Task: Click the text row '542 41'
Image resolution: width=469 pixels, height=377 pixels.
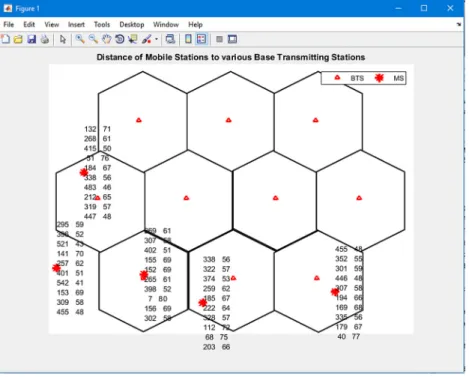Action: click(x=70, y=283)
